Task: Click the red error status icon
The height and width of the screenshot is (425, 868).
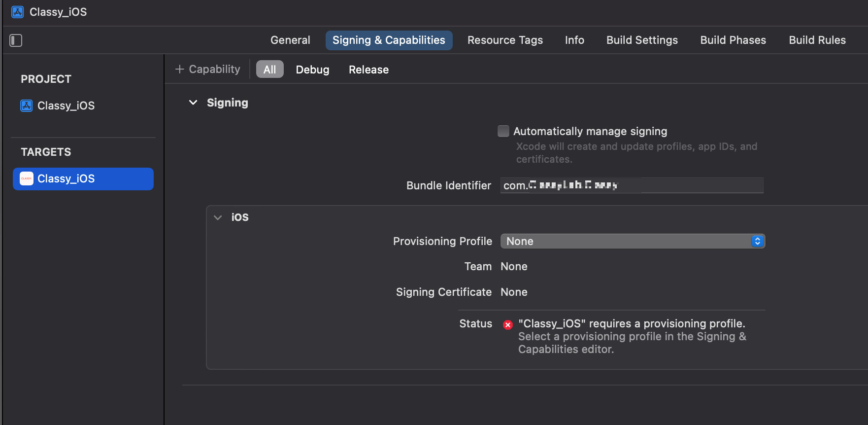Action: [508, 324]
